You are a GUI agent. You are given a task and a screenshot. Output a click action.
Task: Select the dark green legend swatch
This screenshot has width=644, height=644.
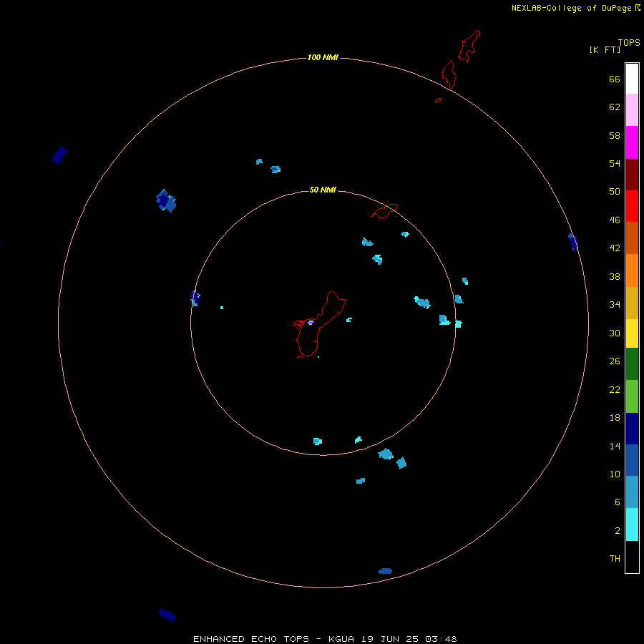coord(632,364)
